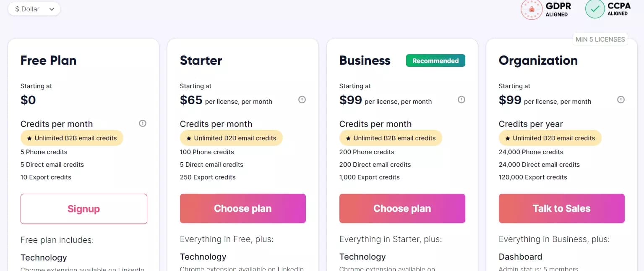Choose plan for the Business tier
644x271 pixels.
[402, 208]
